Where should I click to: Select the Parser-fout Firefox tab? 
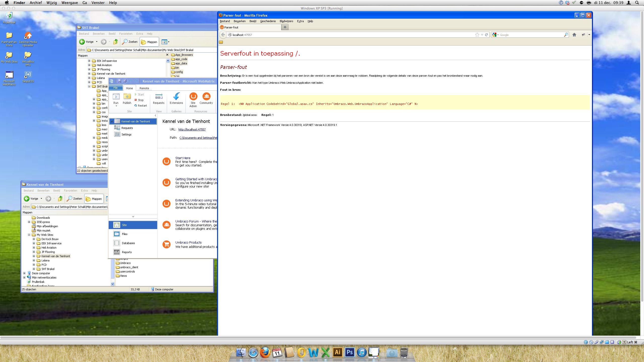click(250, 27)
